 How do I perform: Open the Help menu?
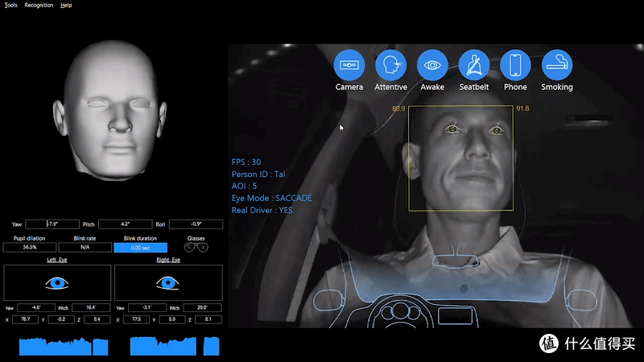click(66, 5)
